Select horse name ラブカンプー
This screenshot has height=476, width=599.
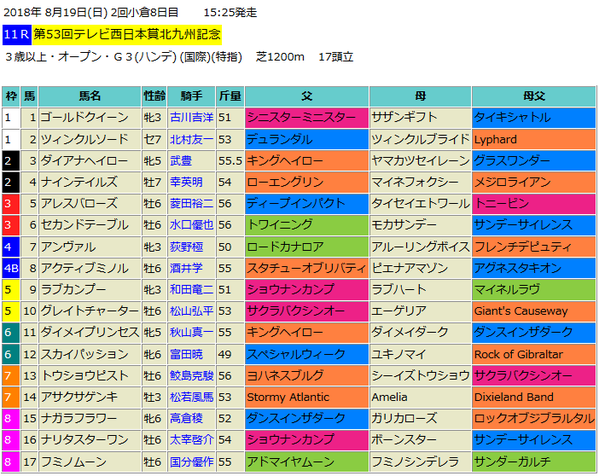(73, 290)
